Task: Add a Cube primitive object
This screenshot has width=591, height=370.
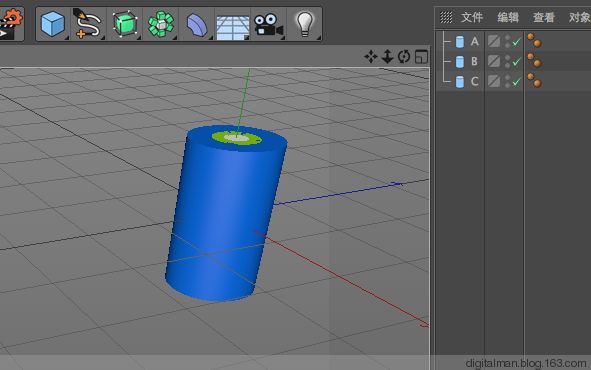Action: pyautogui.click(x=52, y=24)
